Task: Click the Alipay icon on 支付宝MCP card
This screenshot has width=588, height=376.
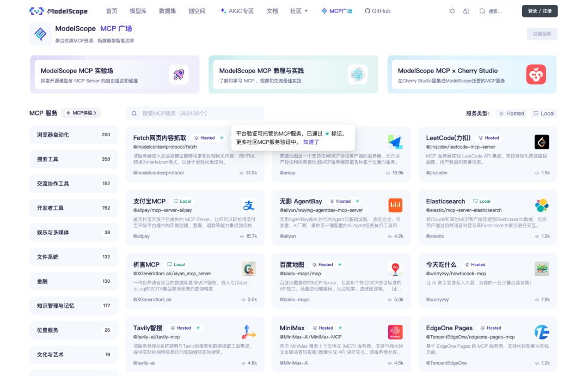Action: click(249, 205)
